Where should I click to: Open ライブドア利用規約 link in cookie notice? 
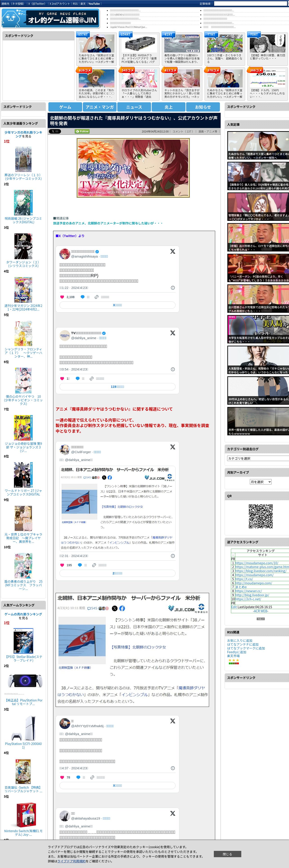71,861
